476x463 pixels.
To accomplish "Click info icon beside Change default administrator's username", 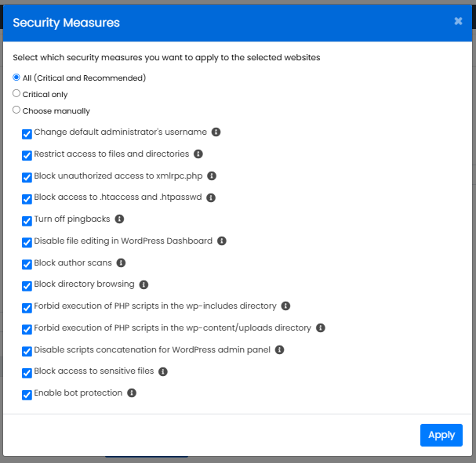I will [x=216, y=132].
